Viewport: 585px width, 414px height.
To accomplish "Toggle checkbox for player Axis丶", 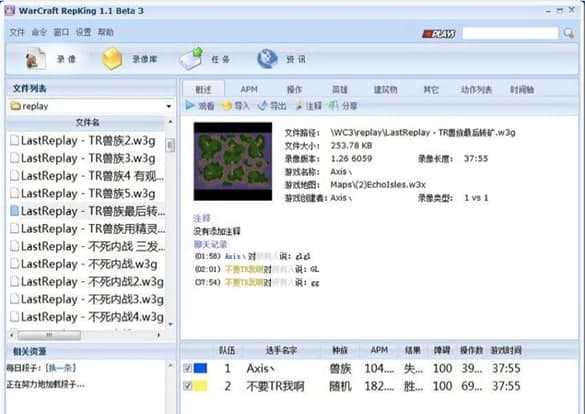I will point(188,368).
